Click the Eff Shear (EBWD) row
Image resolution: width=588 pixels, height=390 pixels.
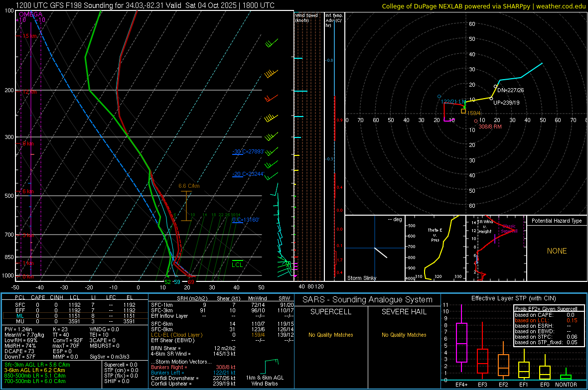pos(222,341)
